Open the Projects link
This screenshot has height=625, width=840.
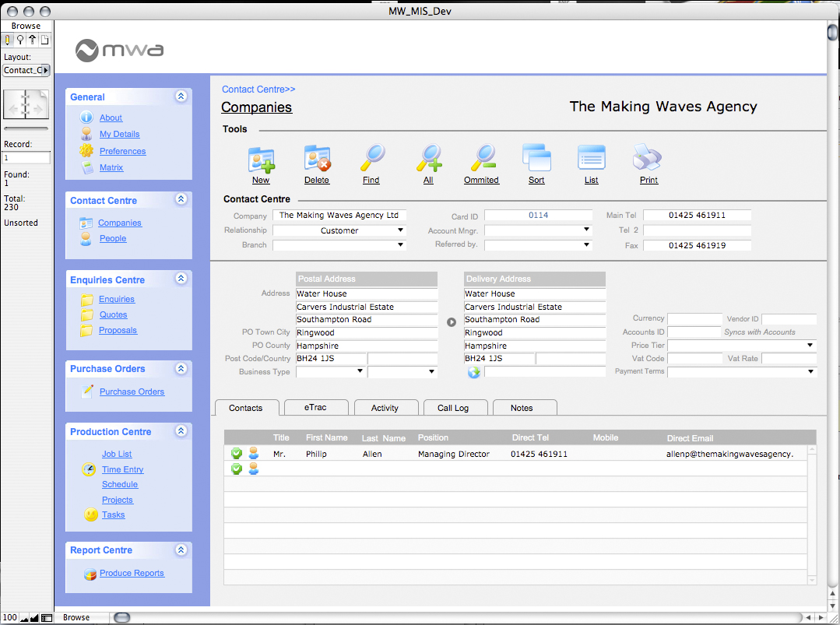pos(118,500)
